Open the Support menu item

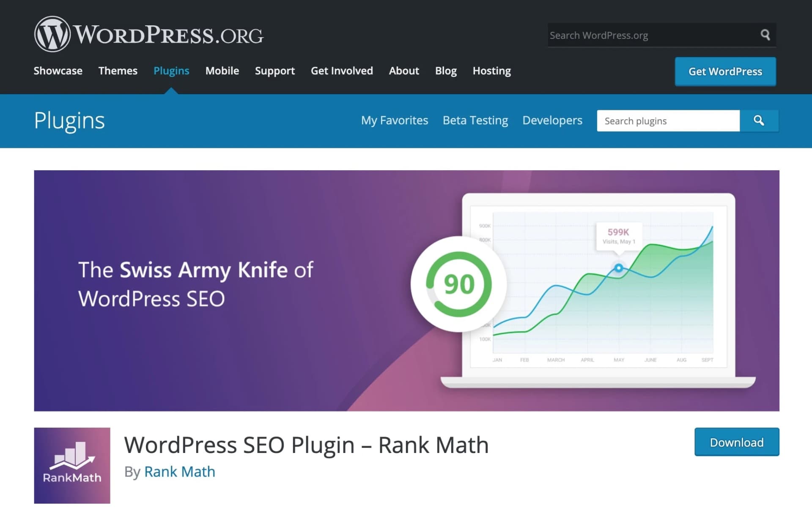(x=274, y=71)
